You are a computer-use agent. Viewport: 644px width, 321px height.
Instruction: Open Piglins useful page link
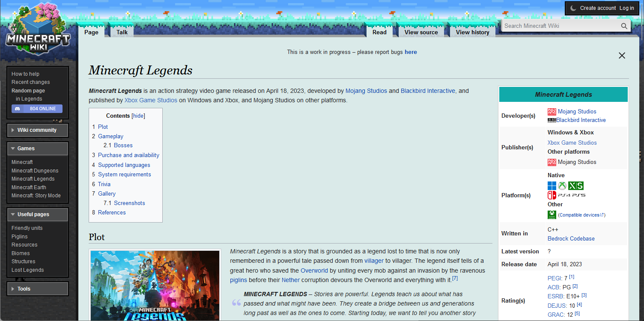(20, 237)
